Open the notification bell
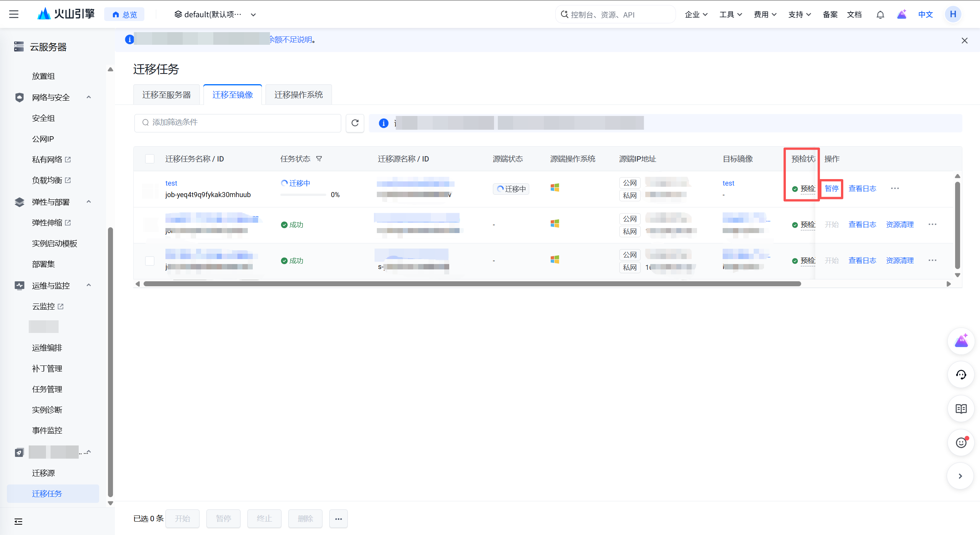The image size is (980, 535). [880, 15]
